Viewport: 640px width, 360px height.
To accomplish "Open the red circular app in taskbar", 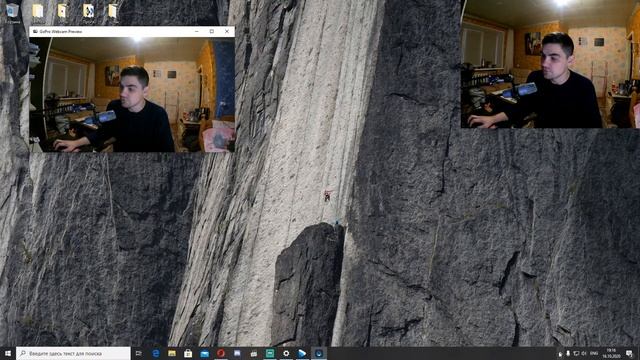I will pos(221,353).
